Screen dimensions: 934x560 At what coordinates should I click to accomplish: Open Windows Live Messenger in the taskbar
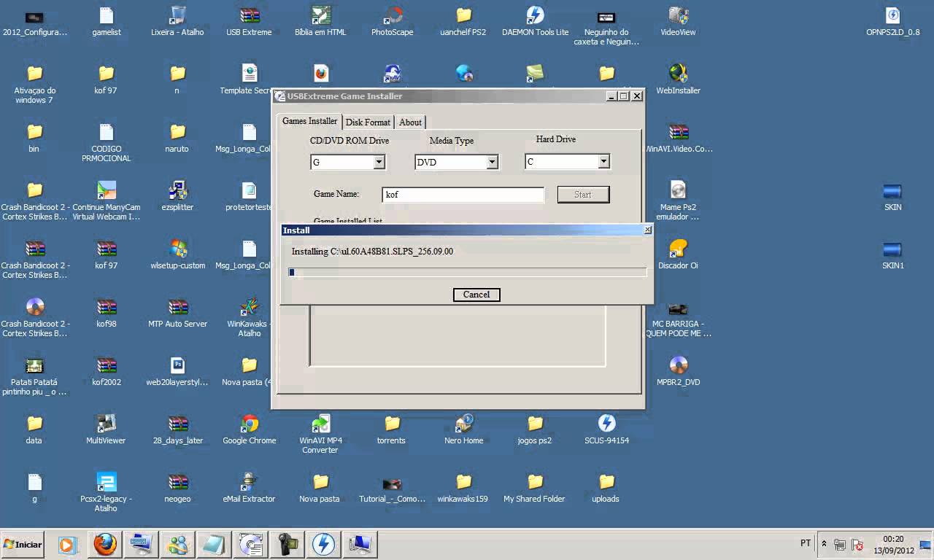pyautogui.click(x=177, y=545)
